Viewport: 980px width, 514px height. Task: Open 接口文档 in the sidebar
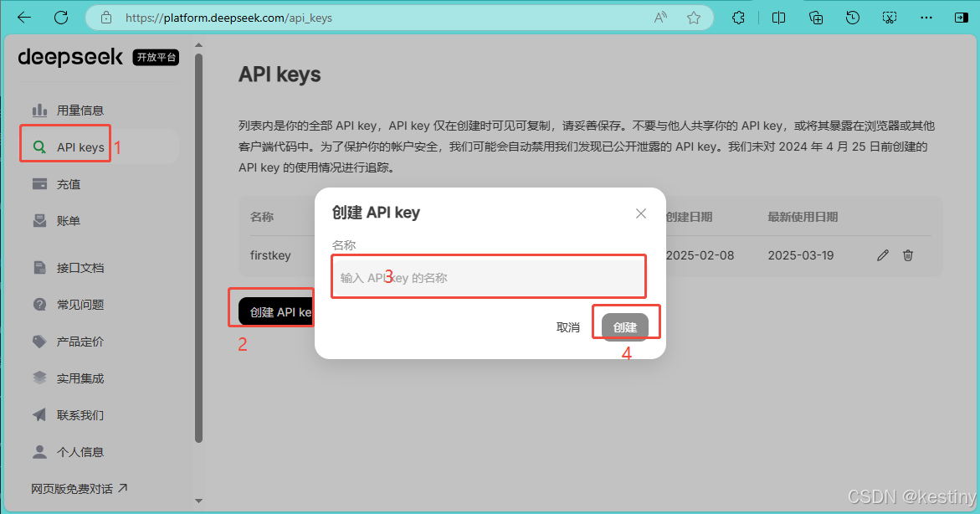[x=80, y=268]
